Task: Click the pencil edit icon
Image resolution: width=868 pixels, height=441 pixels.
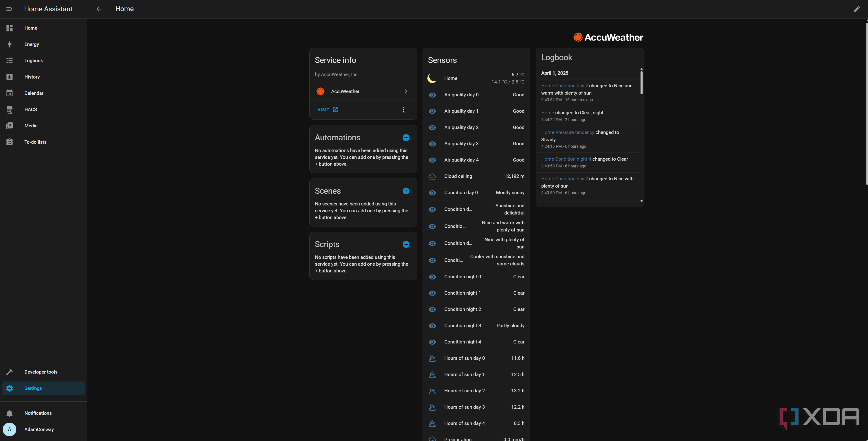Action: point(856,9)
